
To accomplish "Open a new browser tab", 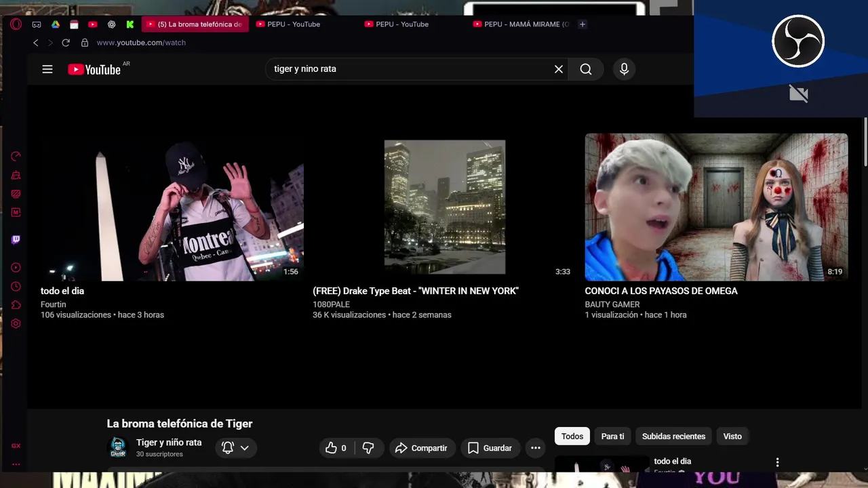I will [x=582, y=24].
